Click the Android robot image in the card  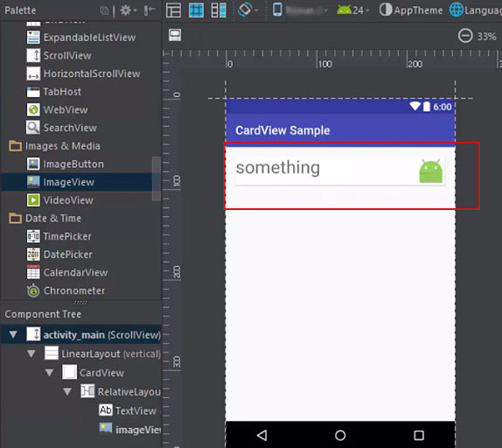(x=431, y=171)
